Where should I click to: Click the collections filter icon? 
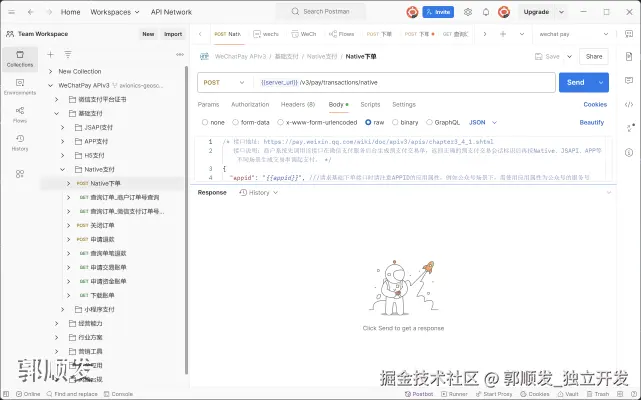coord(68,54)
